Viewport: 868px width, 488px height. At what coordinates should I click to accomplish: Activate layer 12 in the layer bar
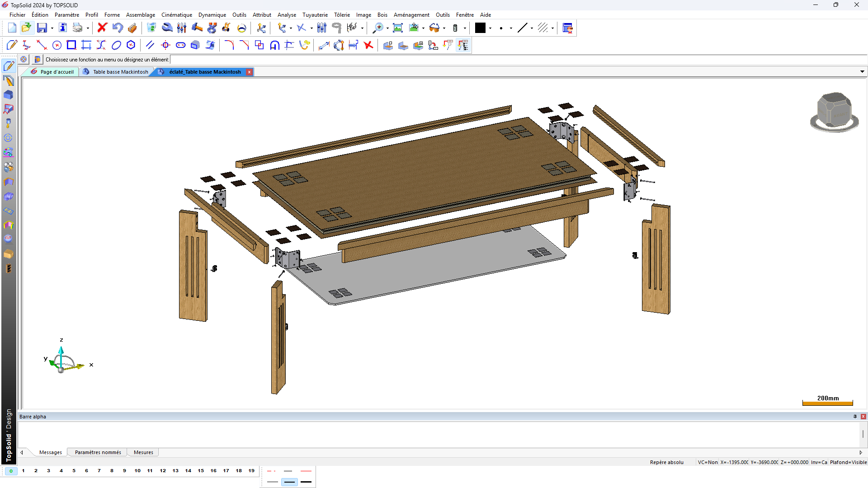point(163,471)
